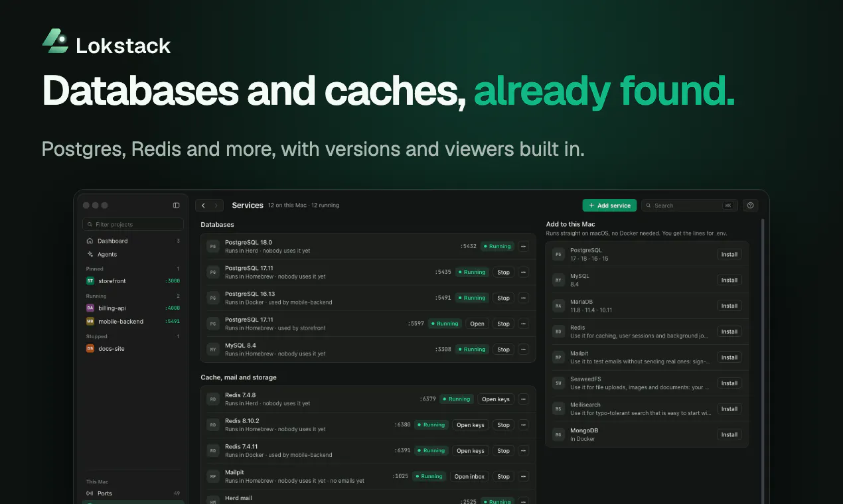This screenshot has width=843, height=504.
Task: Select the storefront project
Action: [x=133, y=281]
